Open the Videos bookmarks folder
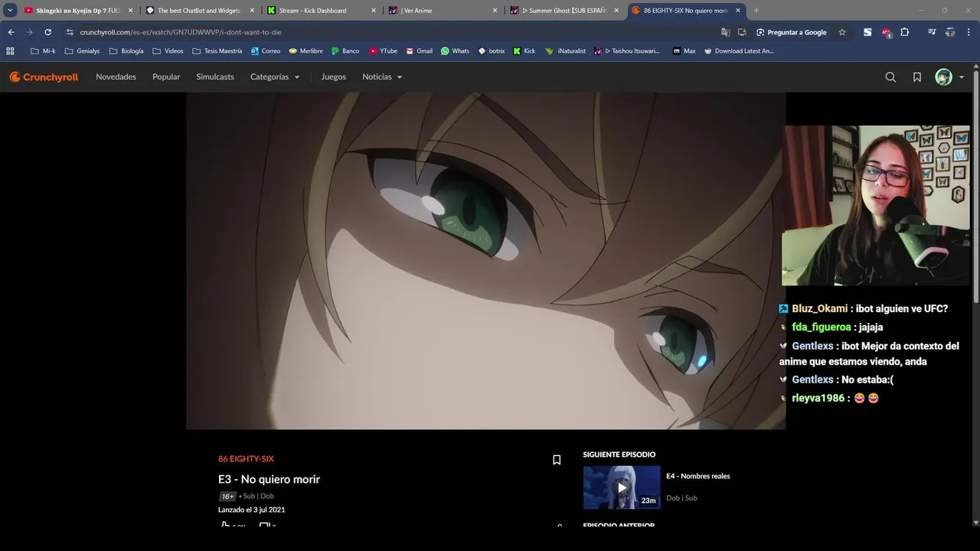 168,51
